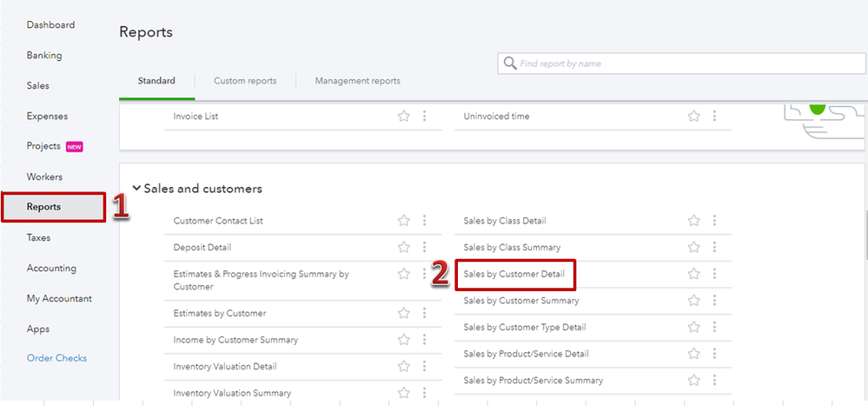The image size is (868, 406).
Task: Open kebab menu for Inventory Valuation Detail
Action: point(424,367)
